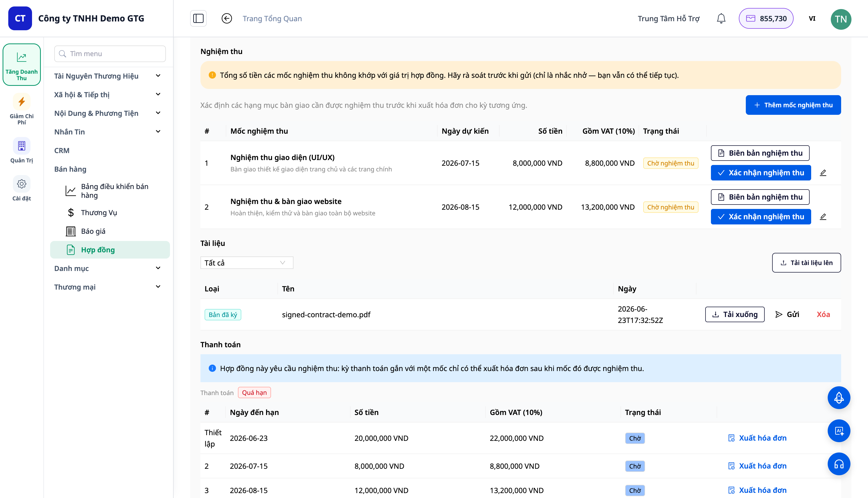Edit pencil icon for website handover milestone
This screenshot has width=868, height=498.
coord(823,216)
